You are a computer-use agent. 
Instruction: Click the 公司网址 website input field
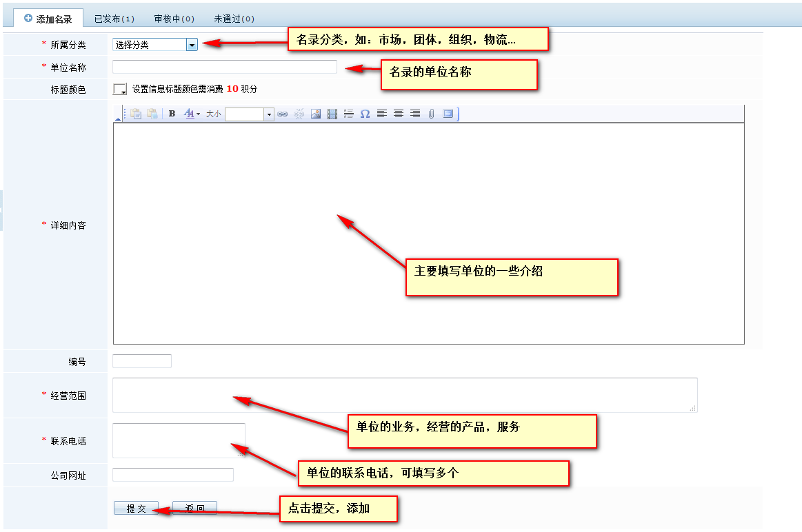tap(172, 475)
